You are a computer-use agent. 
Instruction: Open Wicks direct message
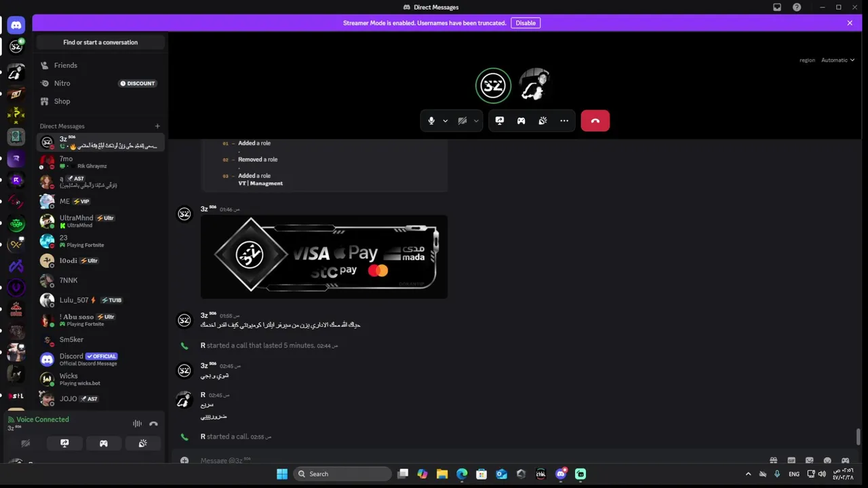100,379
